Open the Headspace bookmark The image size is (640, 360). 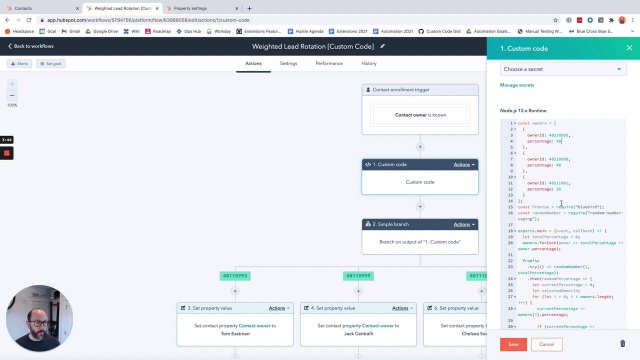coord(20,31)
